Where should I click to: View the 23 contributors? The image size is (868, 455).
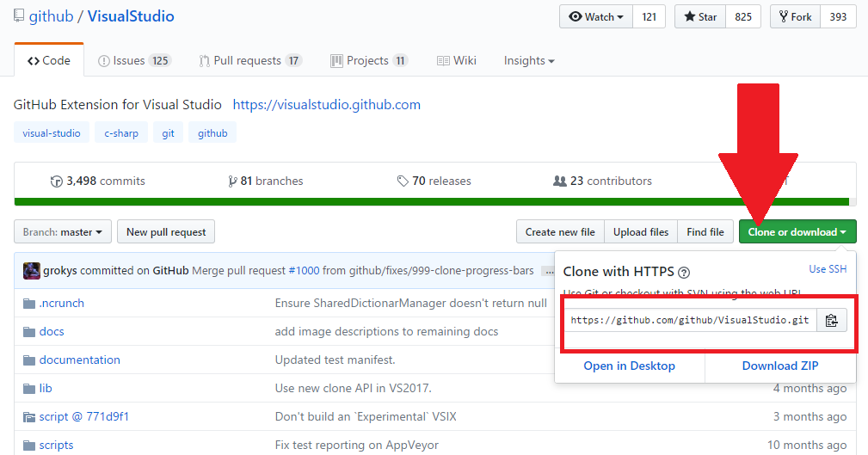click(602, 181)
